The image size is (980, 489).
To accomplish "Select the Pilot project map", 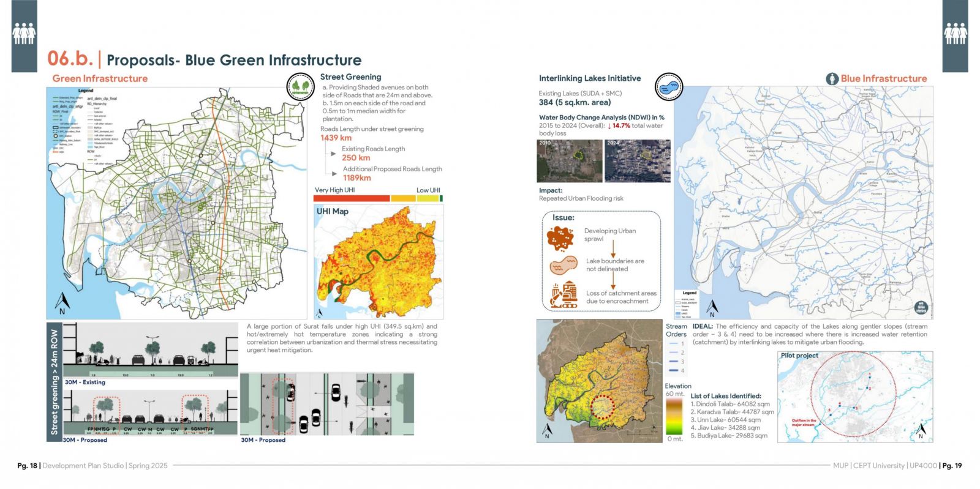I will click(x=855, y=397).
